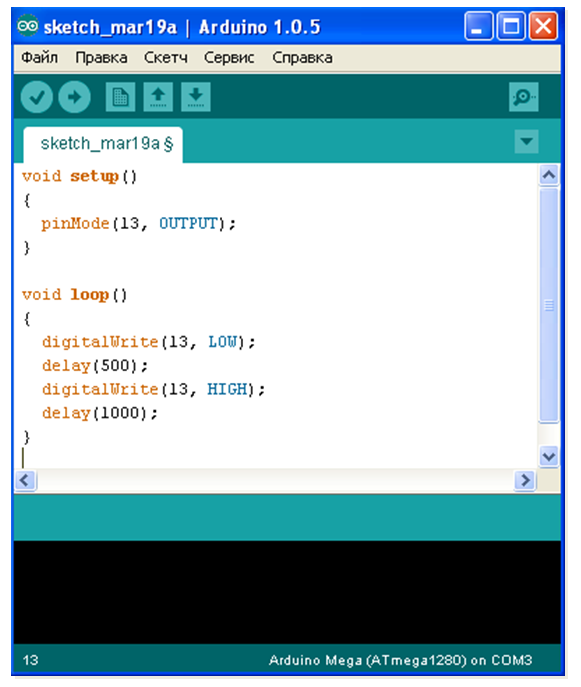Image resolution: width=581 pixels, height=687 pixels.
Task: Click the Upload (right arrow) button
Action: (x=74, y=97)
